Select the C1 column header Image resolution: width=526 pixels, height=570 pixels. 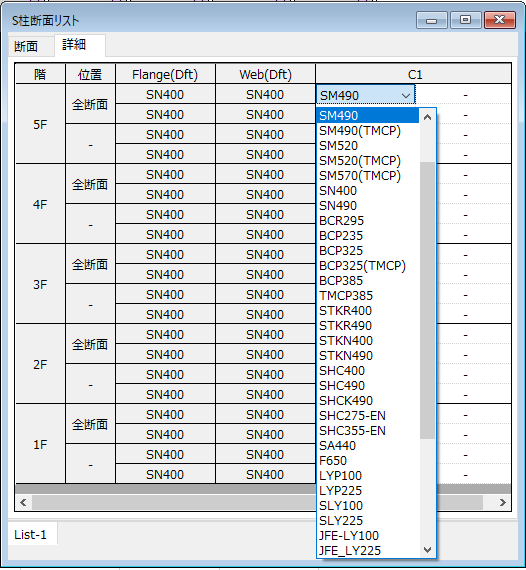(x=414, y=75)
